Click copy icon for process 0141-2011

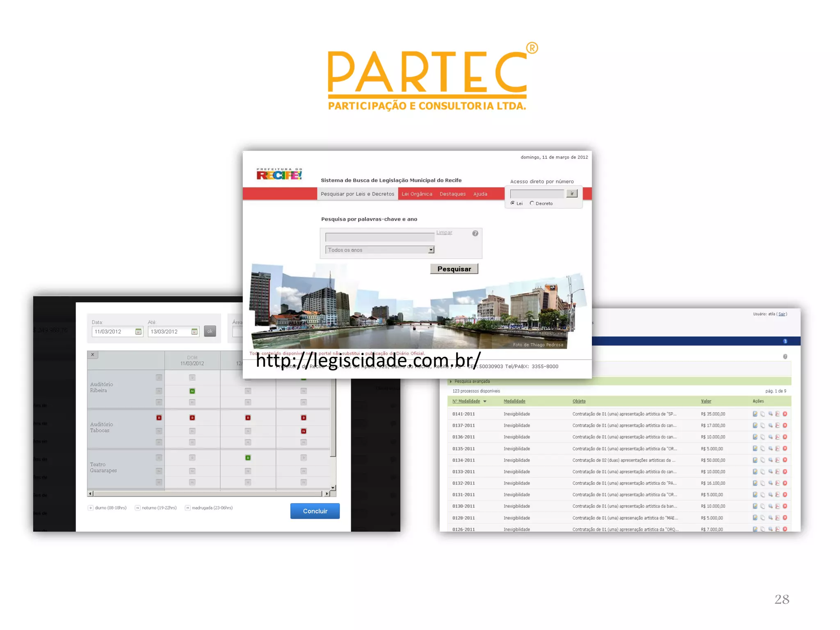[x=762, y=414]
